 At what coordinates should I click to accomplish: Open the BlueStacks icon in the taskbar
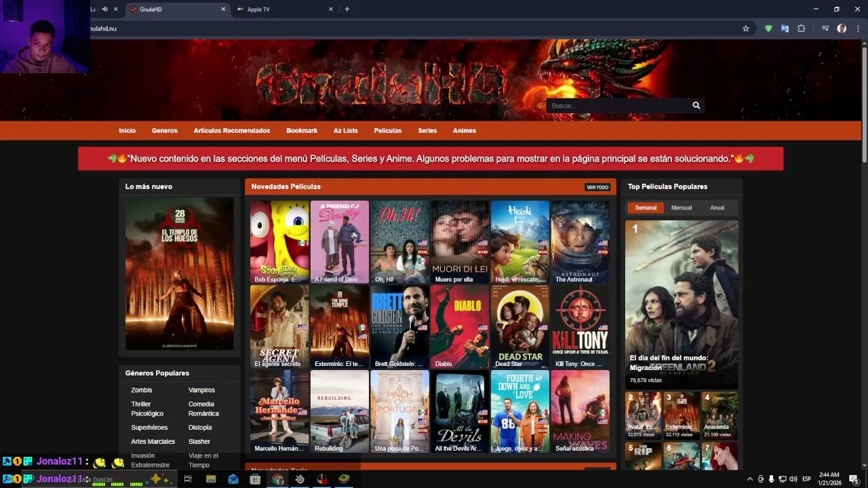click(x=344, y=479)
